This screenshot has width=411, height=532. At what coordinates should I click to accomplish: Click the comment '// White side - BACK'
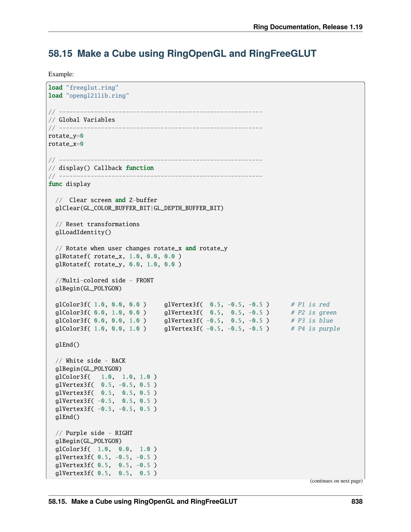[90, 361]
